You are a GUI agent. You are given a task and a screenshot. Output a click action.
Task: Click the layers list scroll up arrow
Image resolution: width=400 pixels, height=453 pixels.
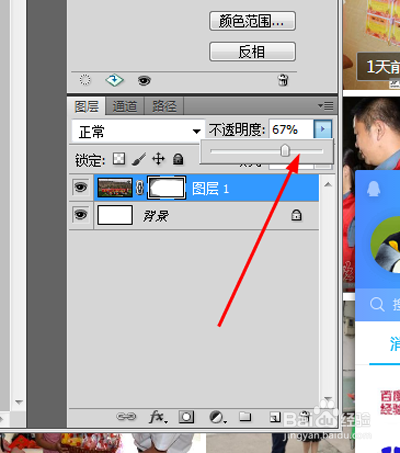pos(328,184)
